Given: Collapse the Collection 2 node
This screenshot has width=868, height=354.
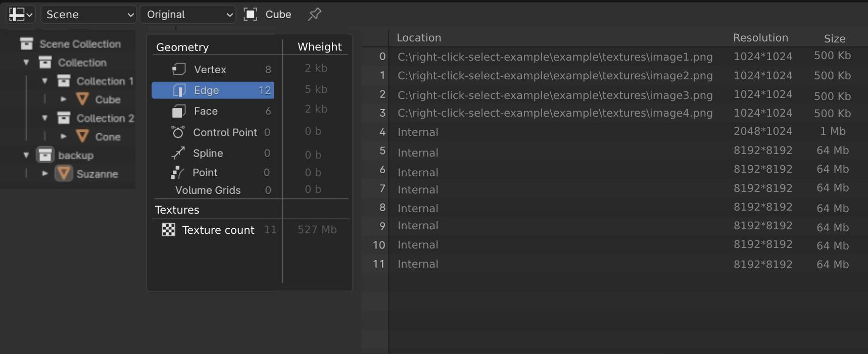Looking at the screenshot, I should click(45, 118).
